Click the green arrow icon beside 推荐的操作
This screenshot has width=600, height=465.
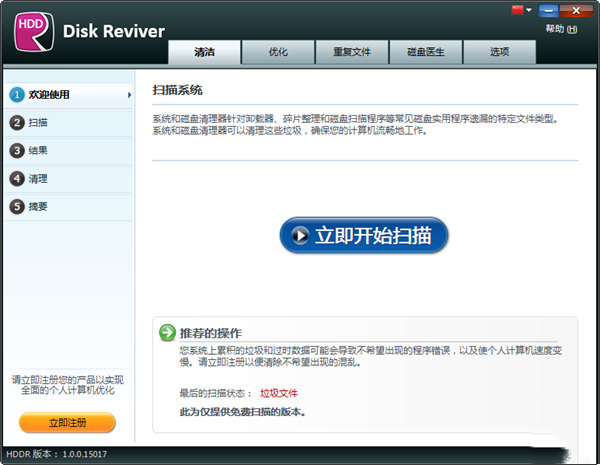tap(167, 333)
